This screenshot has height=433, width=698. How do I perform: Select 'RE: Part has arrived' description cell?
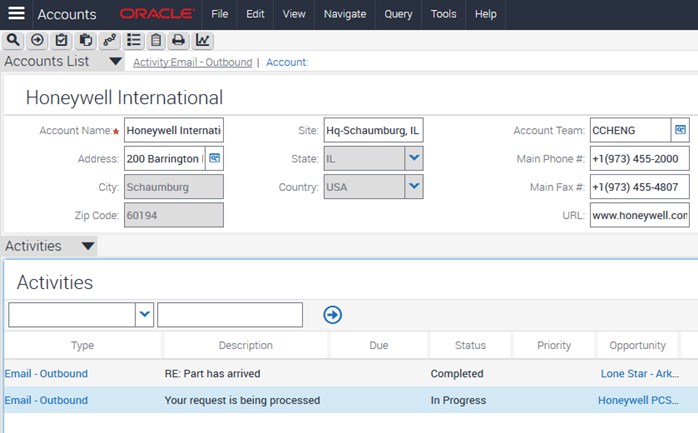[x=212, y=373]
